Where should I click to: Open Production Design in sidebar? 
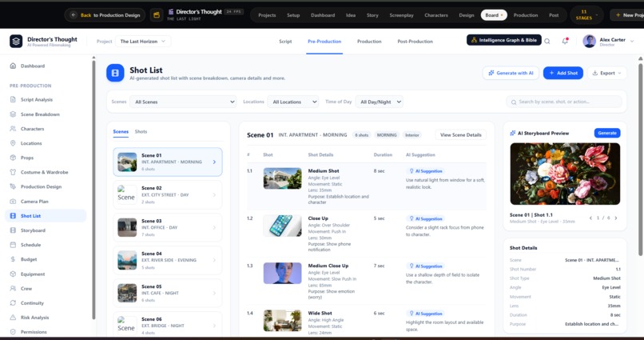(x=46, y=186)
